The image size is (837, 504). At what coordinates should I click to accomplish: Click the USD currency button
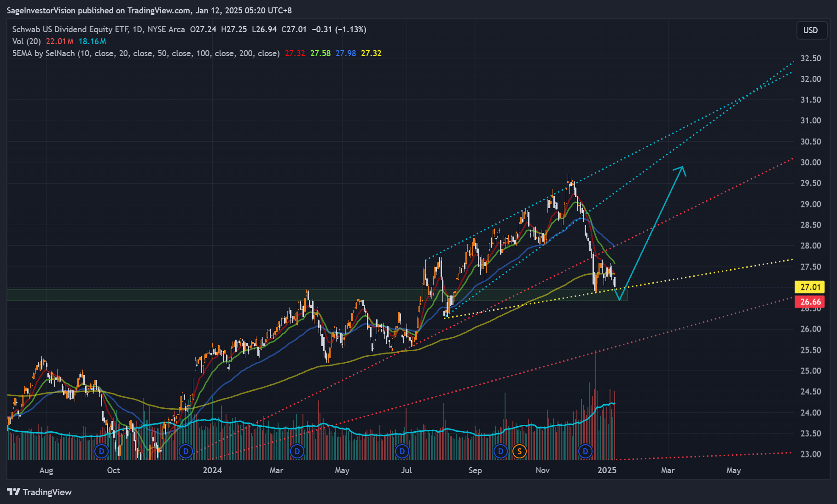click(811, 30)
